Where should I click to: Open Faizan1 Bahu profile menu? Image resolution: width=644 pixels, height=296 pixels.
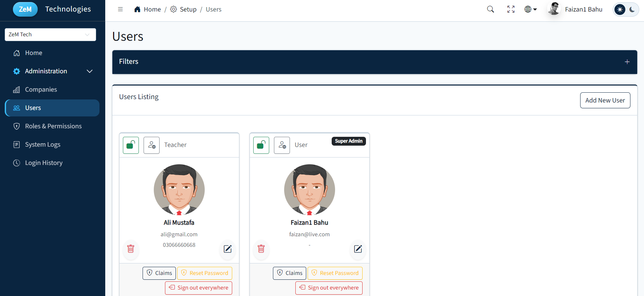(584, 9)
